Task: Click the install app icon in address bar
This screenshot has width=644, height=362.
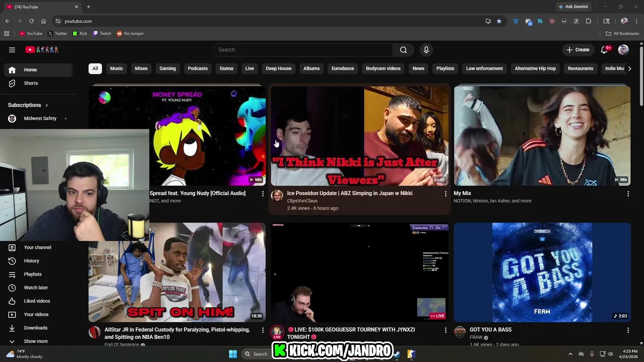Action: 488,21
